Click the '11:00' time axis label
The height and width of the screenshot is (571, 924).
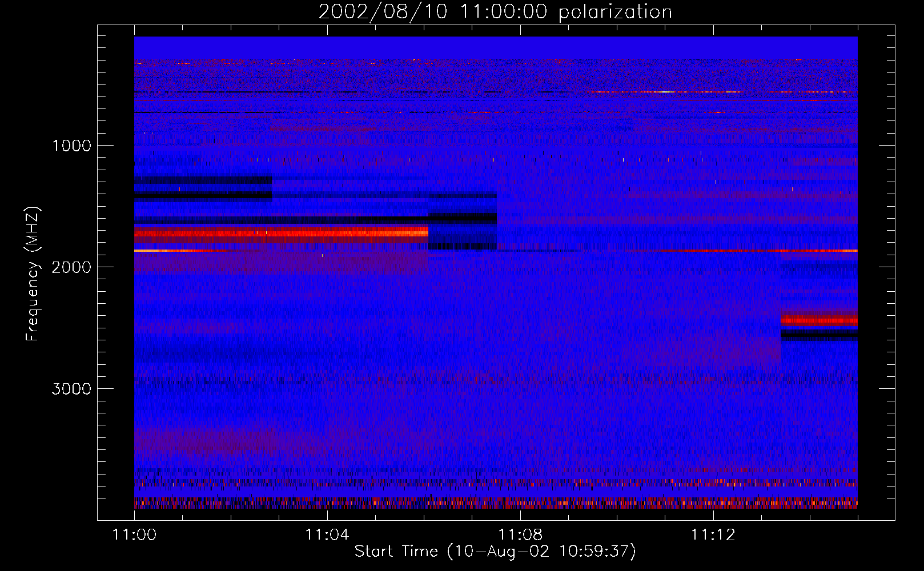[x=134, y=535]
